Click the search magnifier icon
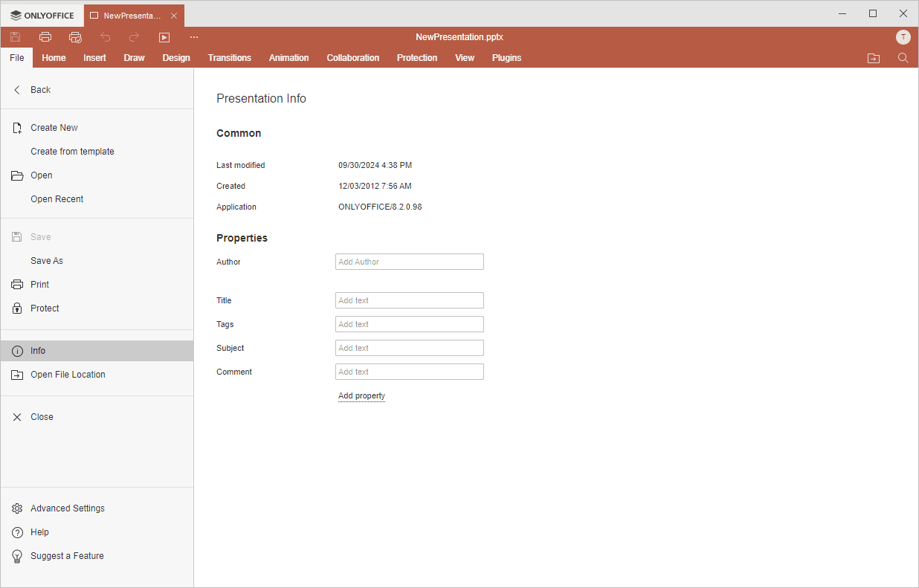919x588 pixels. (x=903, y=58)
